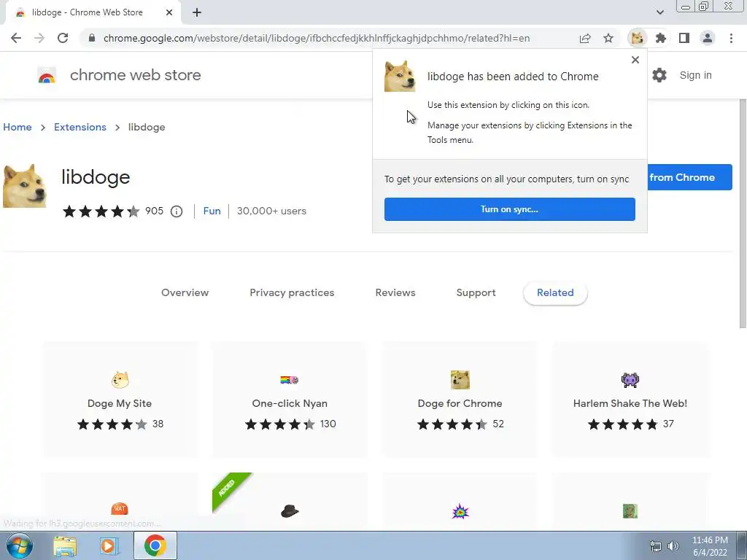
Task: Switch to the Support tab
Action: click(476, 292)
